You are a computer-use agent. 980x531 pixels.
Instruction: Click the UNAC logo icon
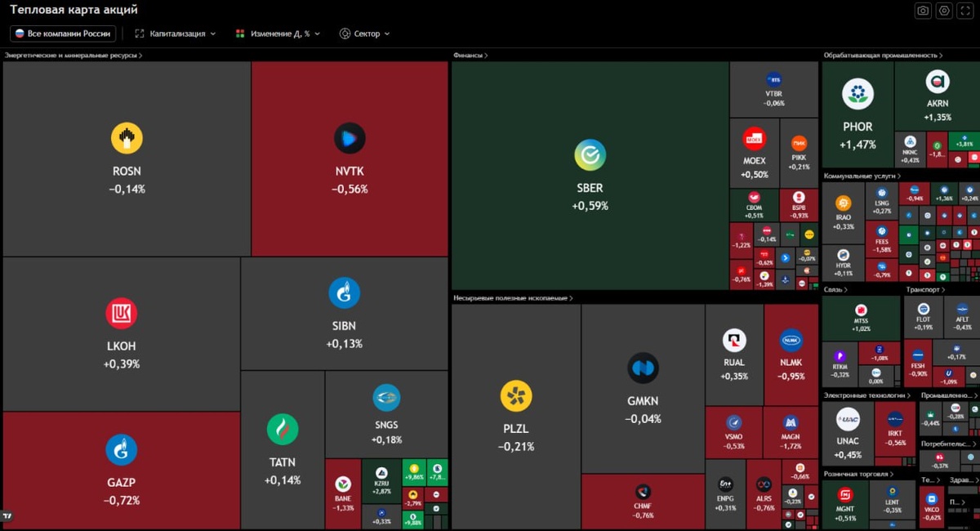point(848,419)
